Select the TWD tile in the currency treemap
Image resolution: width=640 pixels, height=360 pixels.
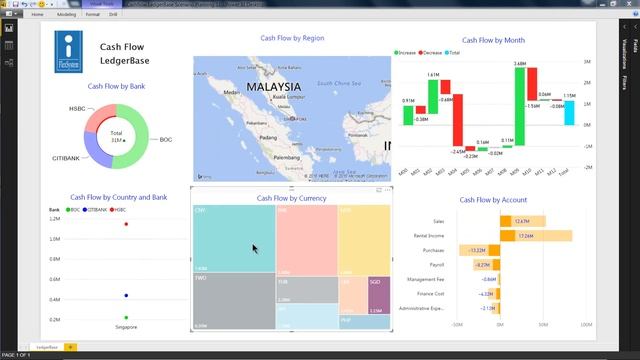point(234,301)
